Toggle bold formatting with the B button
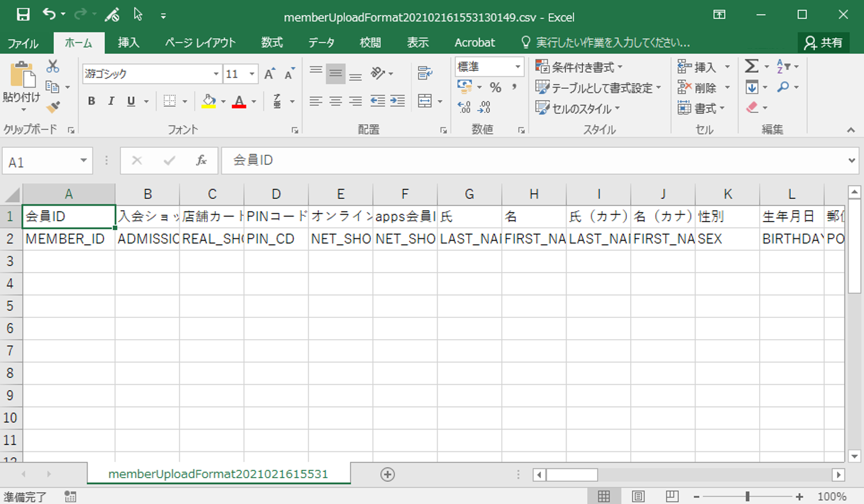Screen dimensions: 864x504 coord(91,101)
